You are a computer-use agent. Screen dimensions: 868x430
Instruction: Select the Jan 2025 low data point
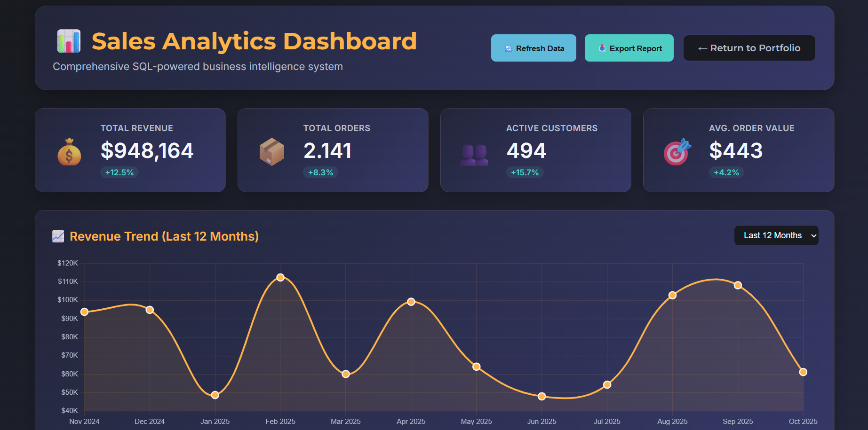pyautogui.click(x=215, y=395)
